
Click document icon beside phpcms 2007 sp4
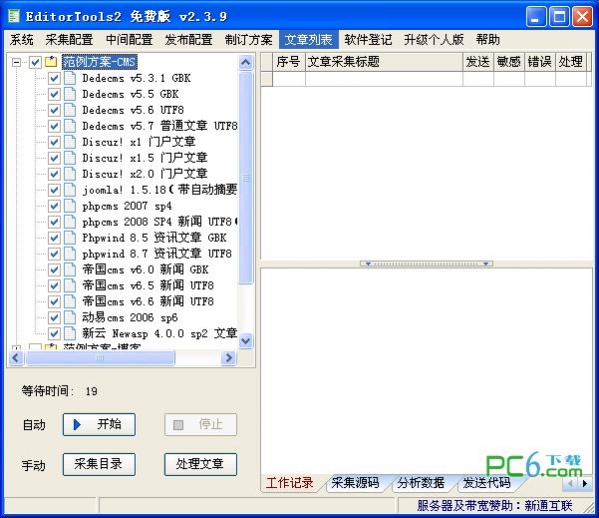point(70,206)
